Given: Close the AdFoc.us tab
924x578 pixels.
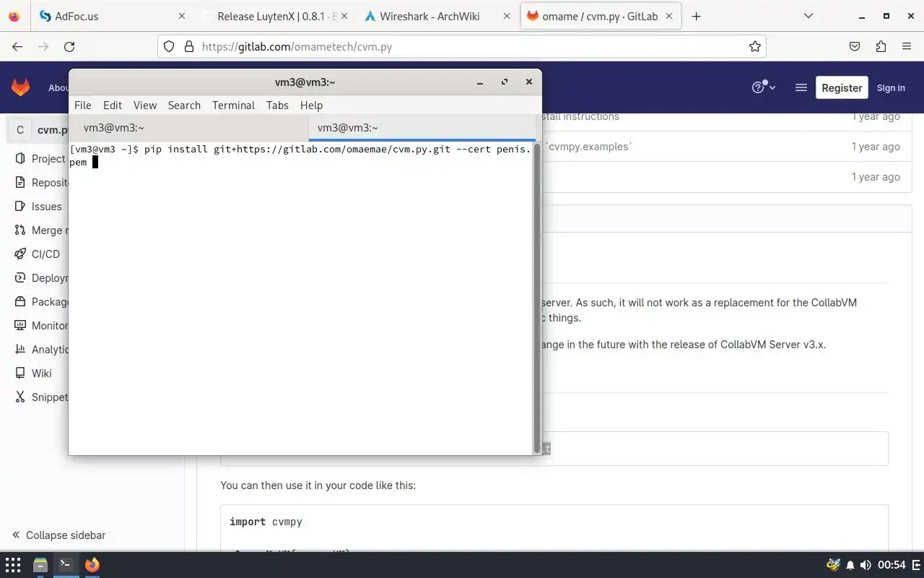Looking at the screenshot, I should tap(182, 16).
